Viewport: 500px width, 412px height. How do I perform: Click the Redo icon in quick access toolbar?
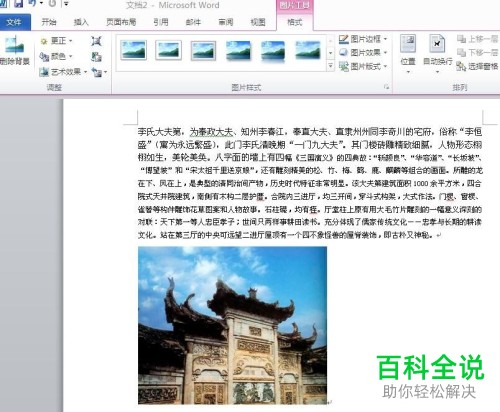pos(52,3)
